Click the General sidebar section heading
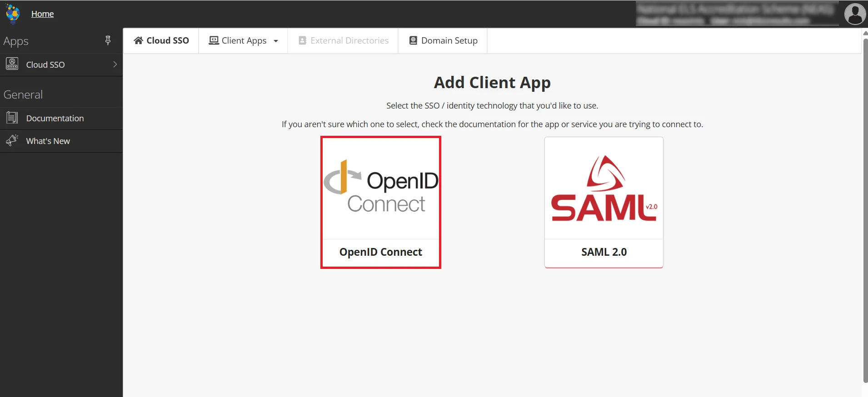 (23, 94)
